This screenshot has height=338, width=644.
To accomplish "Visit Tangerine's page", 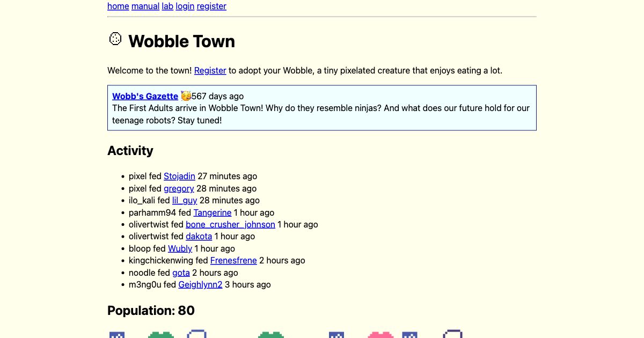I will [x=213, y=212].
